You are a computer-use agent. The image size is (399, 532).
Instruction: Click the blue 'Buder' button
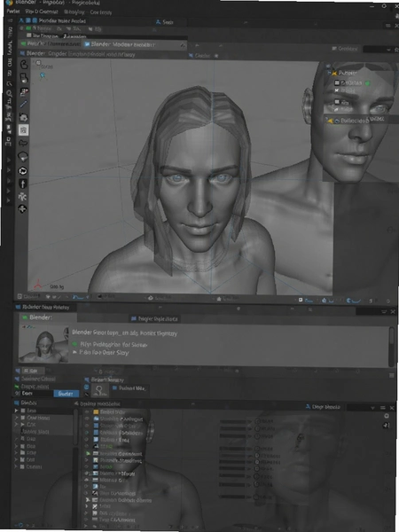point(66,394)
